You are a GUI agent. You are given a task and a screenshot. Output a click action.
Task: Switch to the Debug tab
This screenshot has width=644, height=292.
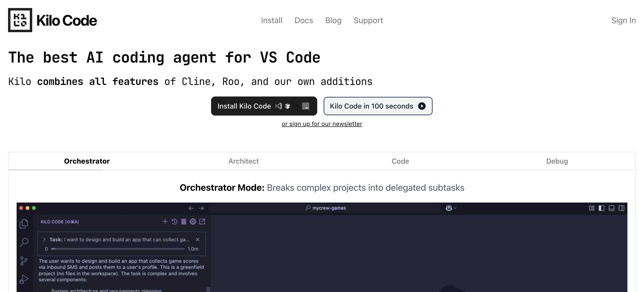coord(557,161)
